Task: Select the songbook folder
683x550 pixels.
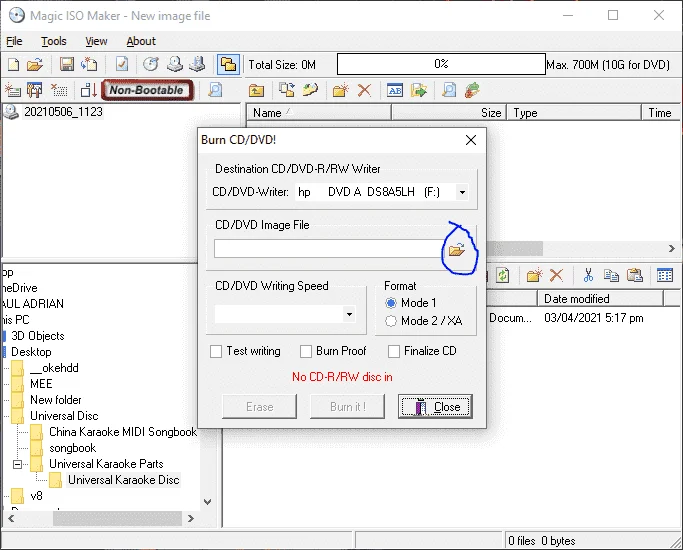Action: tap(72, 448)
